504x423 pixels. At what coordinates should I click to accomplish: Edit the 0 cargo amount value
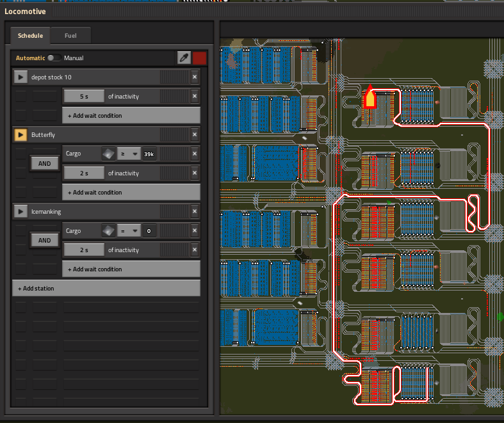point(149,230)
